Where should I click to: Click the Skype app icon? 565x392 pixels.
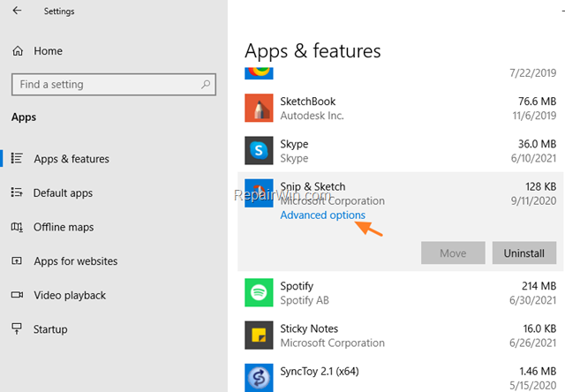[259, 151]
